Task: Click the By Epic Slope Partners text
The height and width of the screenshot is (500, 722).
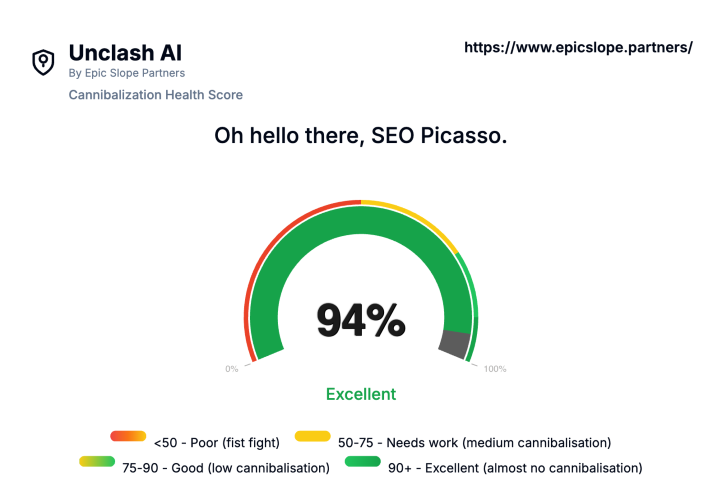Action: coord(126,73)
